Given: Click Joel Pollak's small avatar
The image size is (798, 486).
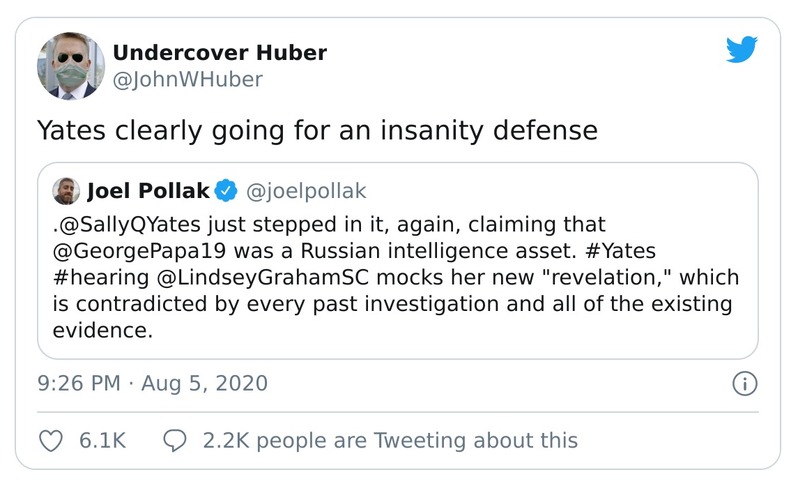Looking at the screenshot, I should click(66, 190).
